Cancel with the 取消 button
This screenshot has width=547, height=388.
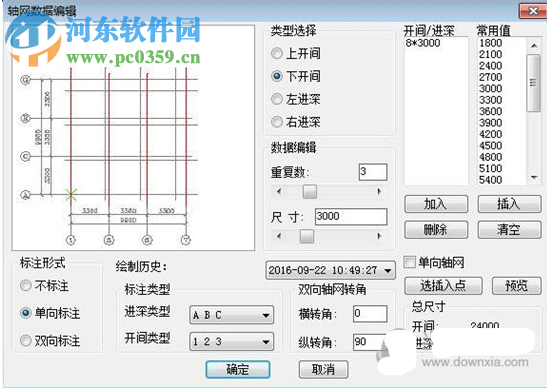point(323,369)
